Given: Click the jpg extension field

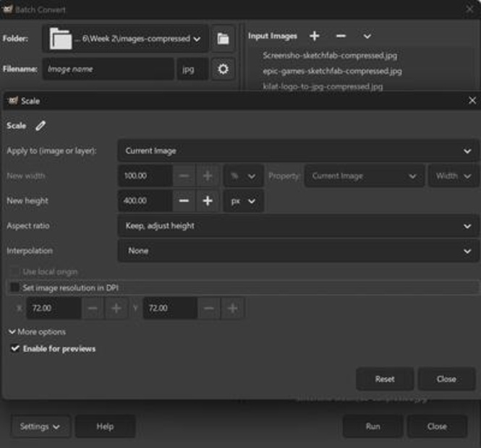Looking at the screenshot, I should 192,69.
